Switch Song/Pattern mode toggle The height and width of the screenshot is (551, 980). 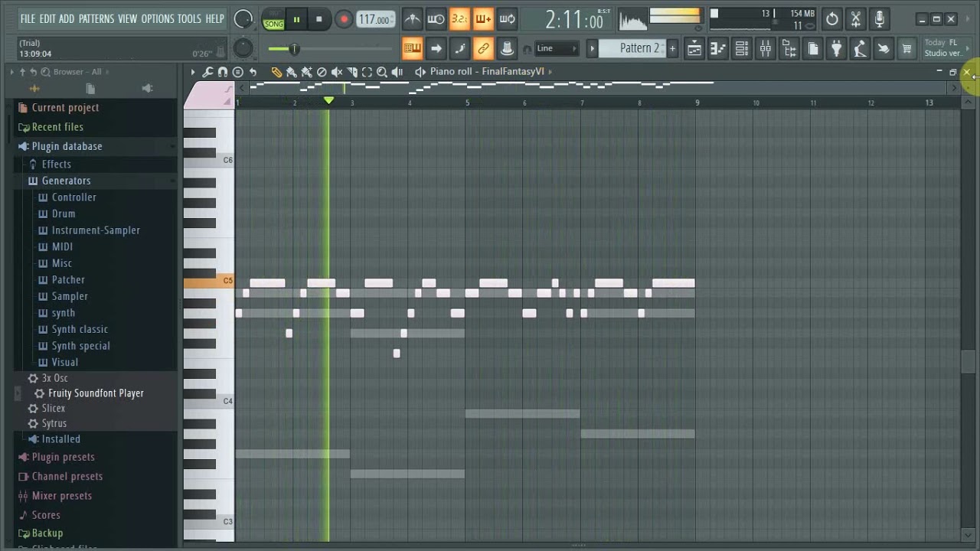coord(273,19)
